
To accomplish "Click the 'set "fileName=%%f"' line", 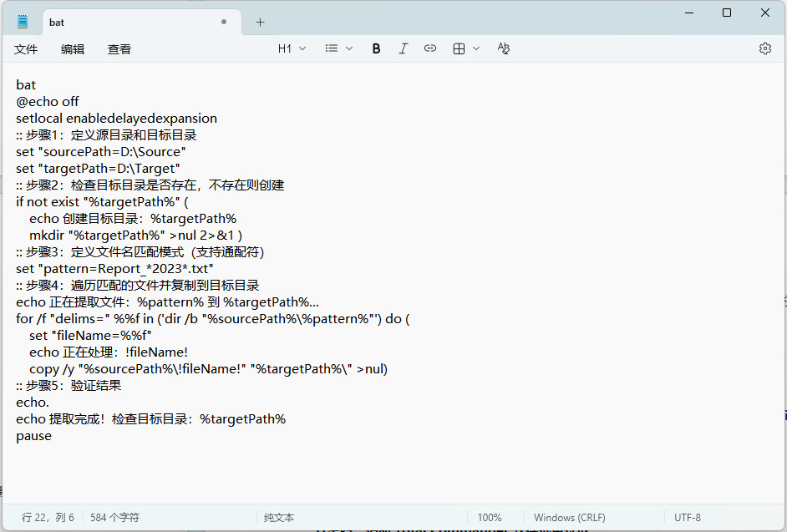I will pyautogui.click(x=90, y=335).
